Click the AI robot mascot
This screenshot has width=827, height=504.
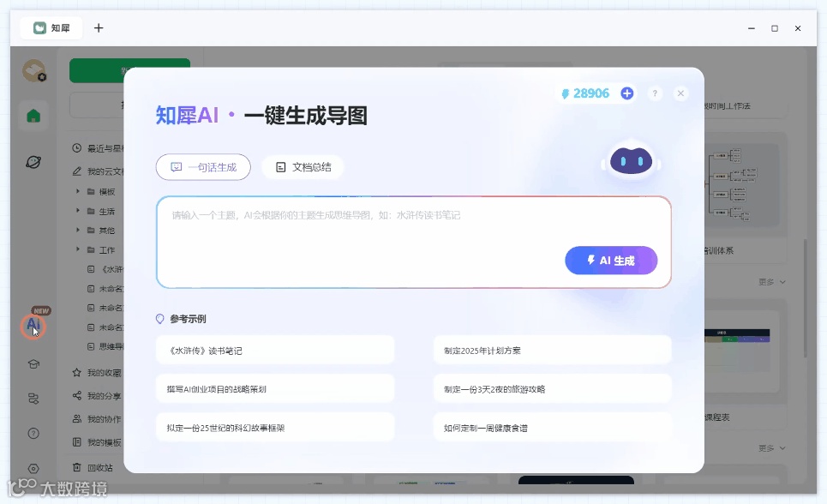[x=631, y=160]
